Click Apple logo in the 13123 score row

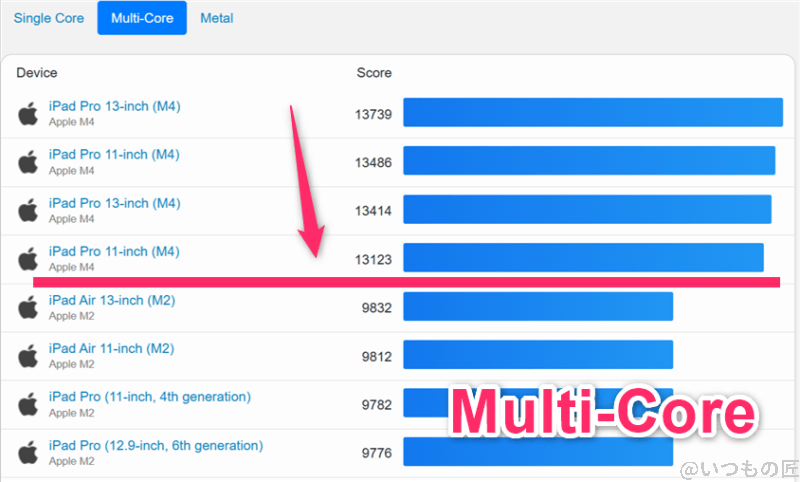[28, 259]
